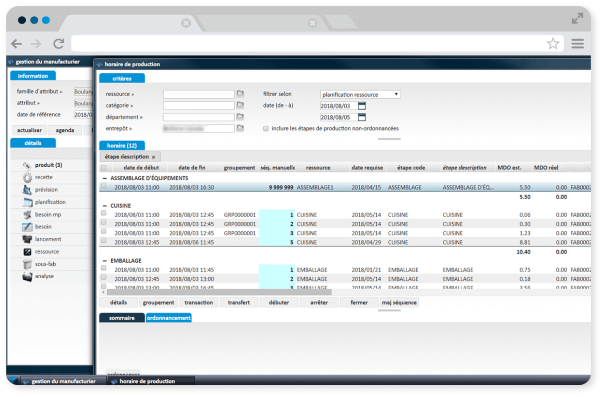Open the analyse sidebar icon
This screenshot has height=397, width=603.
[x=27, y=277]
